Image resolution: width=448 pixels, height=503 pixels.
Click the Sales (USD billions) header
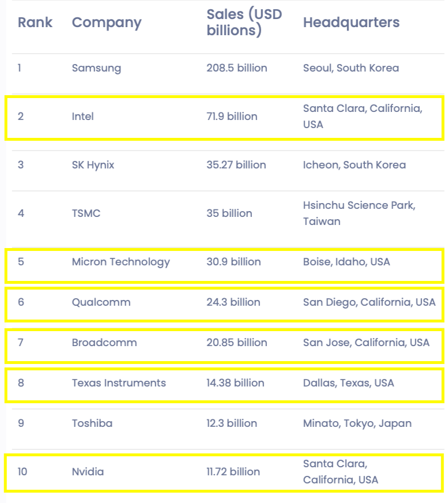244,22
